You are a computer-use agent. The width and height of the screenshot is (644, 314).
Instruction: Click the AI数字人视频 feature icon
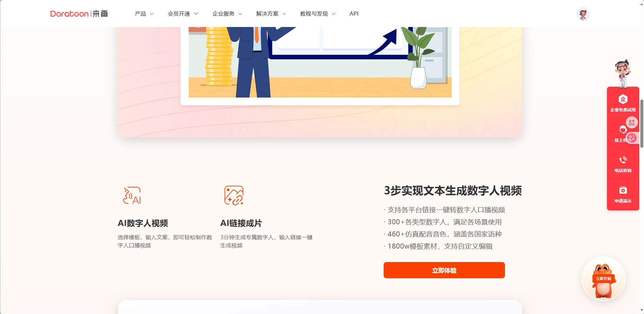132,195
